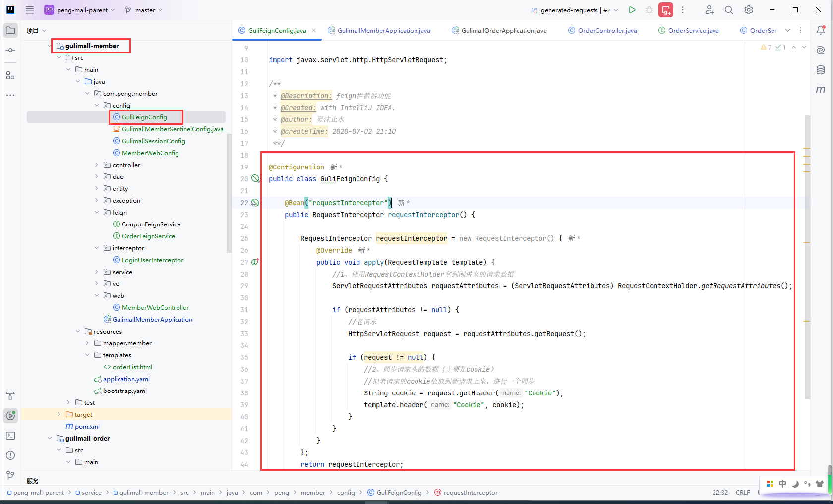This screenshot has width=833, height=504.
Task: Click project tree vertical scrollbar
Action: 229,193
